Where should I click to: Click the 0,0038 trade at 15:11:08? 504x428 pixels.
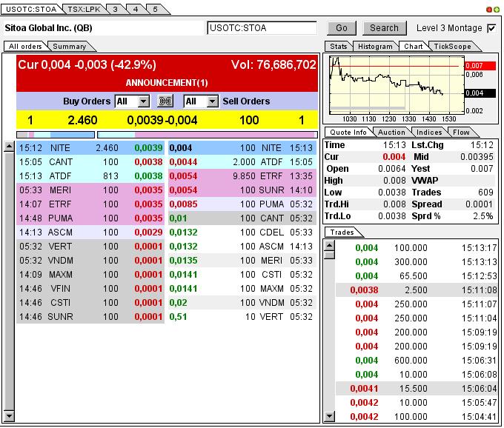point(417,290)
